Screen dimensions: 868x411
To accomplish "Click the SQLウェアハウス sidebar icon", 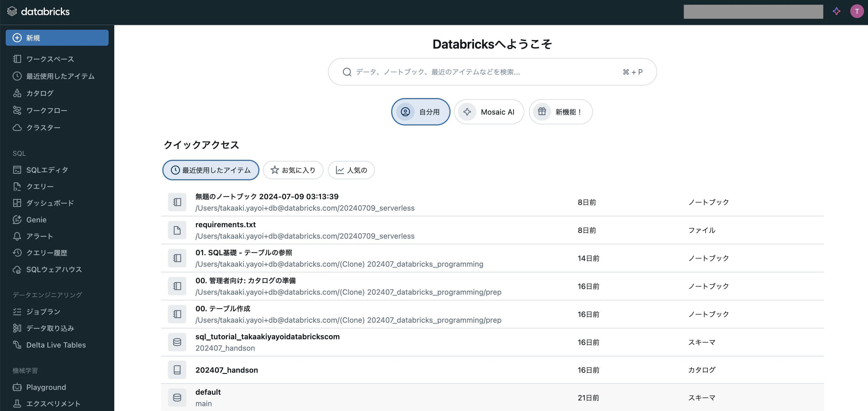I will point(17,270).
